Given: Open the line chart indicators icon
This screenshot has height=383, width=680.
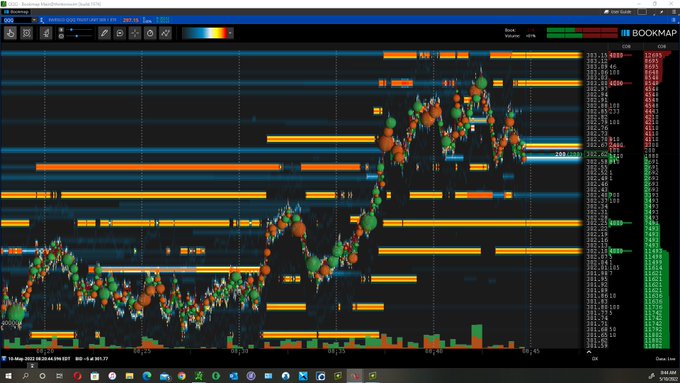Looking at the screenshot, I should tap(165, 33).
